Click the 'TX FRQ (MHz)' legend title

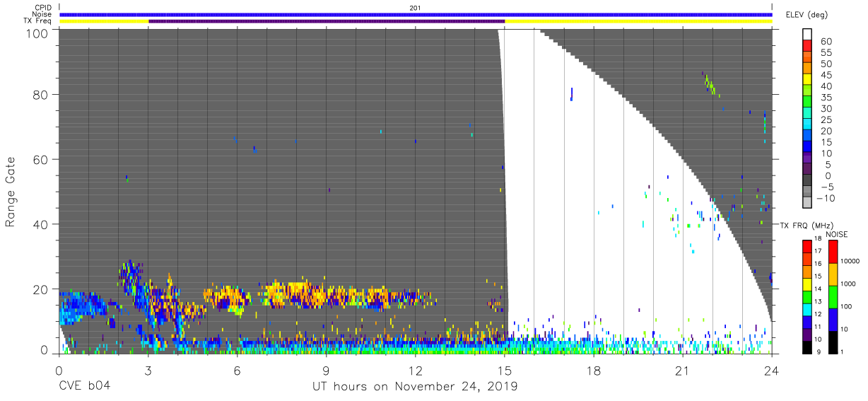(x=807, y=226)
